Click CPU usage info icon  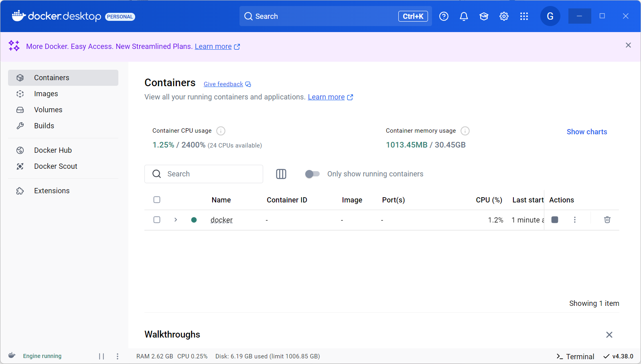coord(221,131)
